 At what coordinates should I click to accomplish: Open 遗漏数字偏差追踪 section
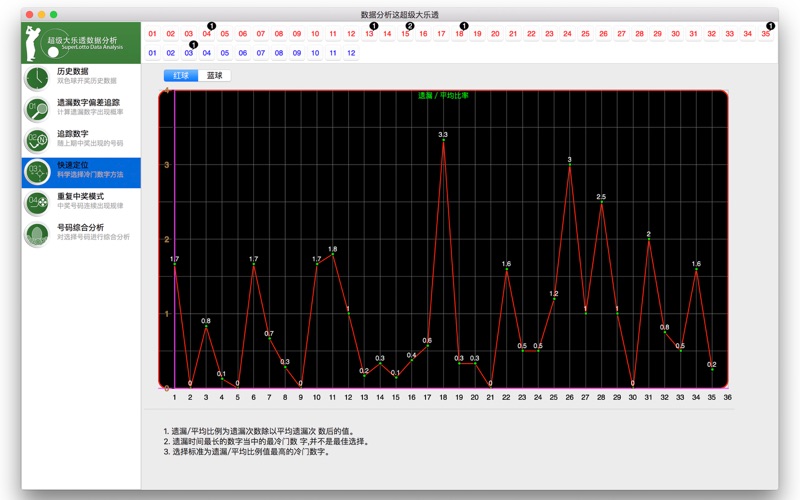click(x=81, y=110)
